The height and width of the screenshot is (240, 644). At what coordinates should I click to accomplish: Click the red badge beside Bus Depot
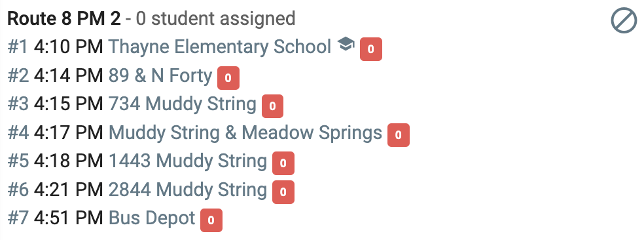click(x=211, y=220)
